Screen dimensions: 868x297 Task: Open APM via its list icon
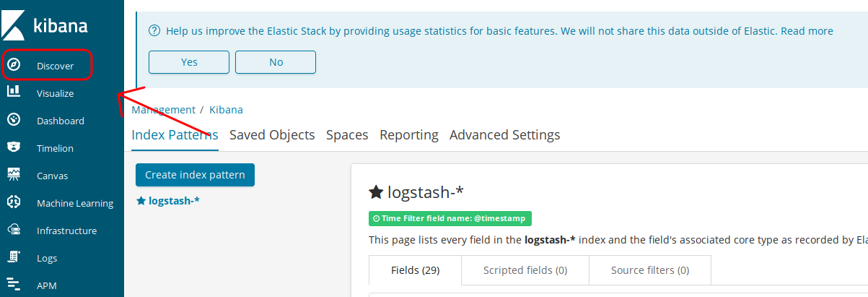pos(13,285)
